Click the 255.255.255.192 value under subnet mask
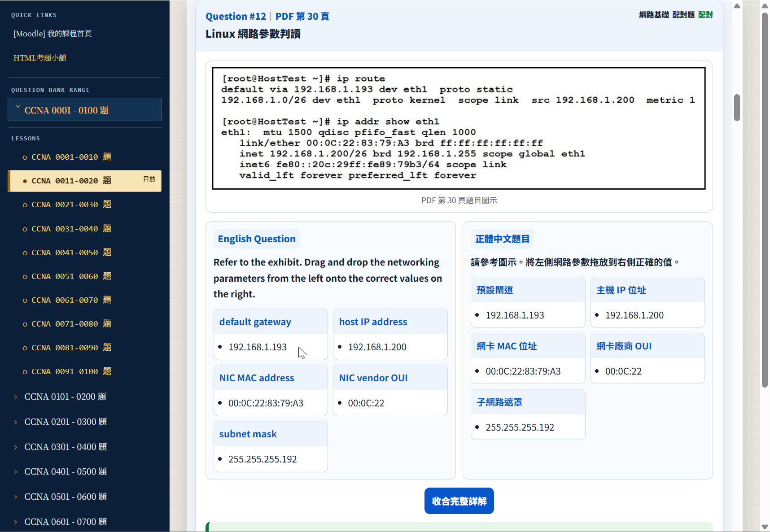 (x=262, y=459)
